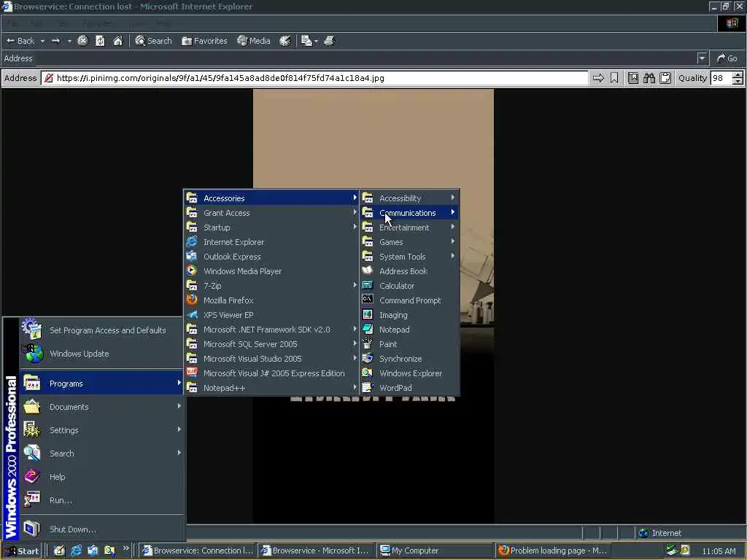747x560 pixels.
Task: Expand the Notepad++ folder
Action: [271, 388]
